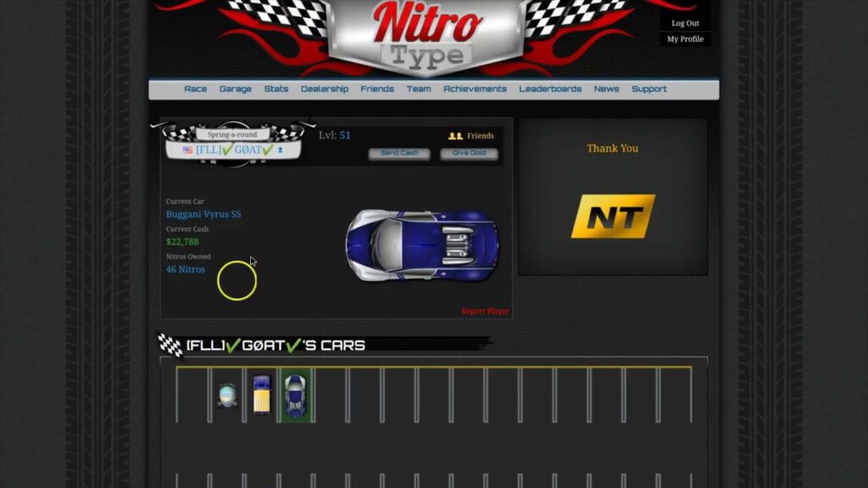View the Achievements page
Screen dimensions: 868x488
(x=475, y=89)
